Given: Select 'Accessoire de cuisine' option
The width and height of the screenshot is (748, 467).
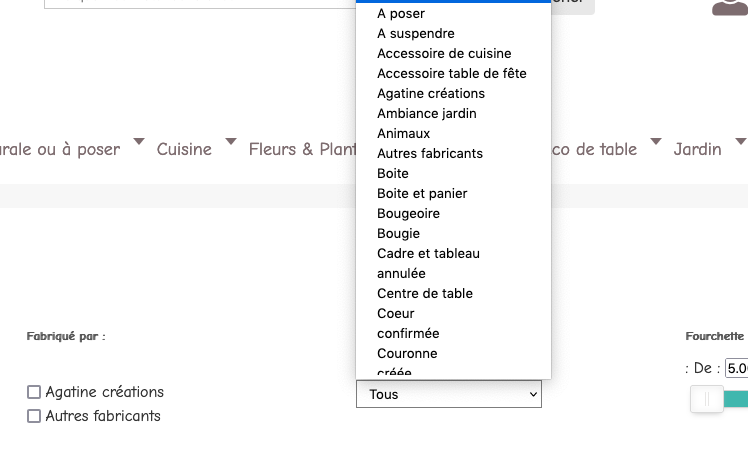Looking at the screenshot, I should point(444,53).
